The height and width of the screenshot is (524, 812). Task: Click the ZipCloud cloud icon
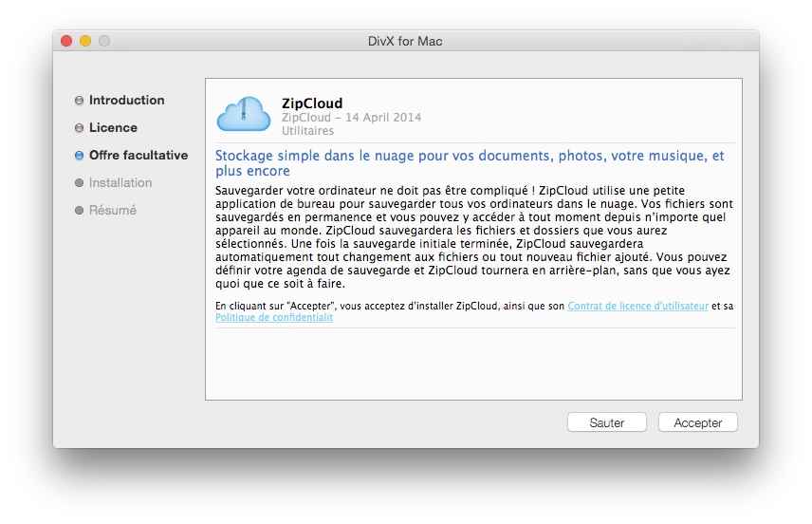pyautogui.click(x=244, y=113)
